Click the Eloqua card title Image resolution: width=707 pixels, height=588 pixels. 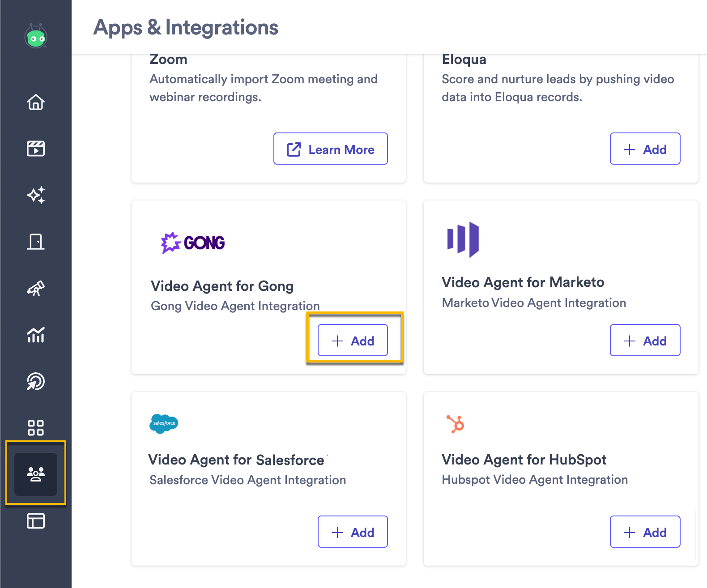pos(464,60)
